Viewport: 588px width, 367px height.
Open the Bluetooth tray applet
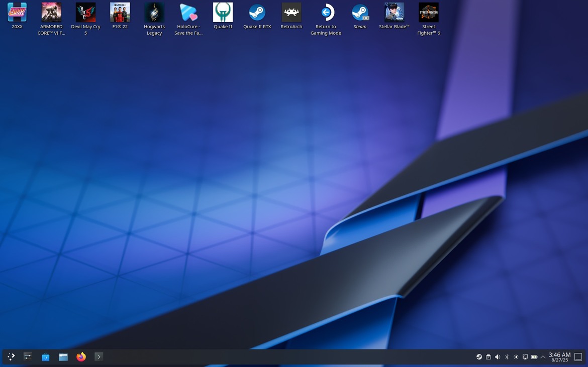(x=507, y=357)
